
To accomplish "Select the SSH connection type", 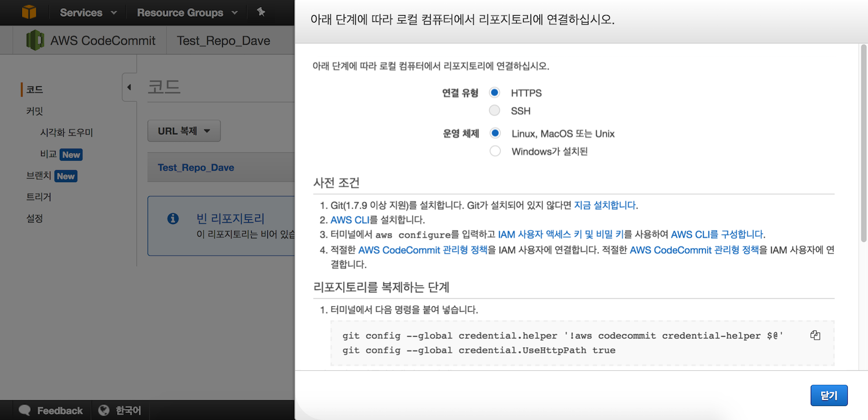I will (494, 110).
